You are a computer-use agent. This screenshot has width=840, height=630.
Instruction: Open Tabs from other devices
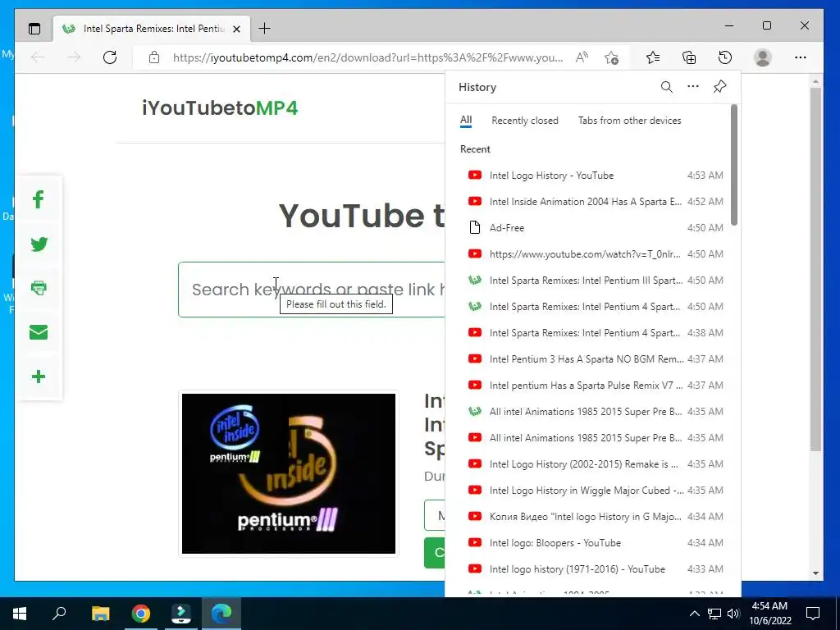(x=629, y=121)
